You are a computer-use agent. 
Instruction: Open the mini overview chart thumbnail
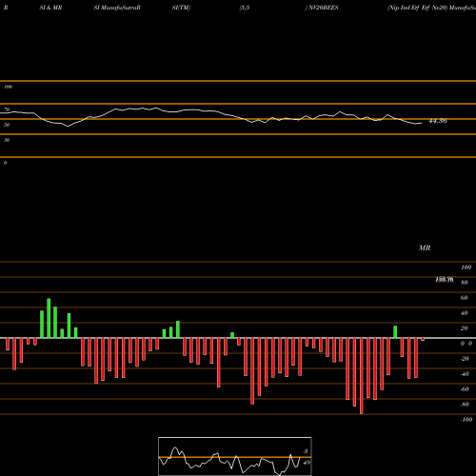tap(235, 456)
